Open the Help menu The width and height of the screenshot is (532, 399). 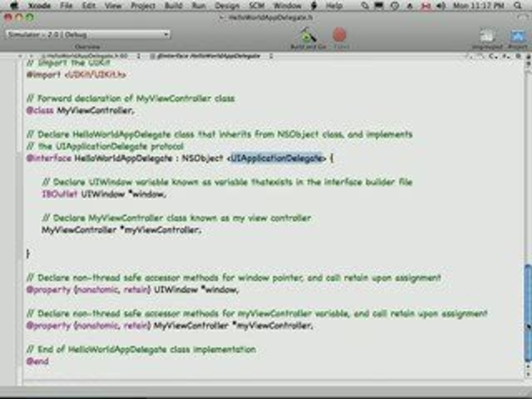coord(334,6)
